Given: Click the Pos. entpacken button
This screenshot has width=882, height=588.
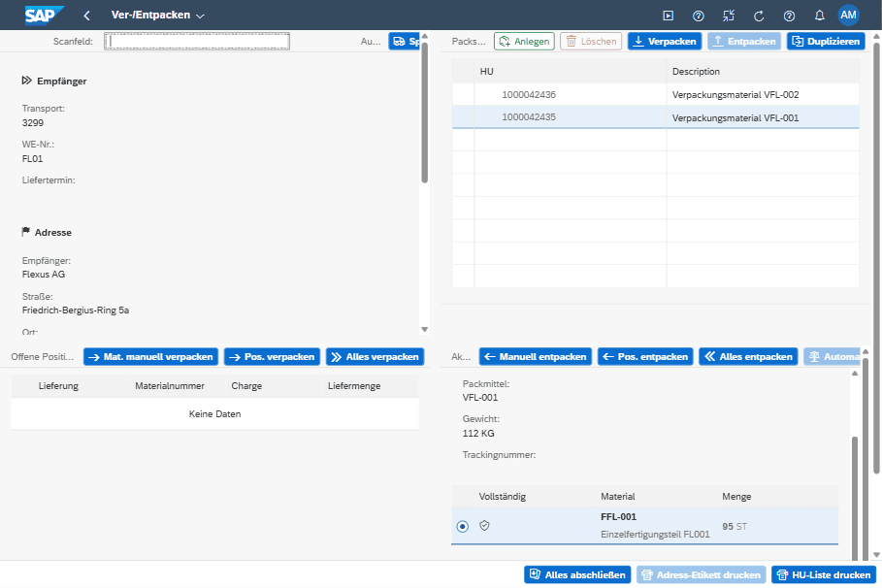Looking at the screenshot, I should coord(645,357).
